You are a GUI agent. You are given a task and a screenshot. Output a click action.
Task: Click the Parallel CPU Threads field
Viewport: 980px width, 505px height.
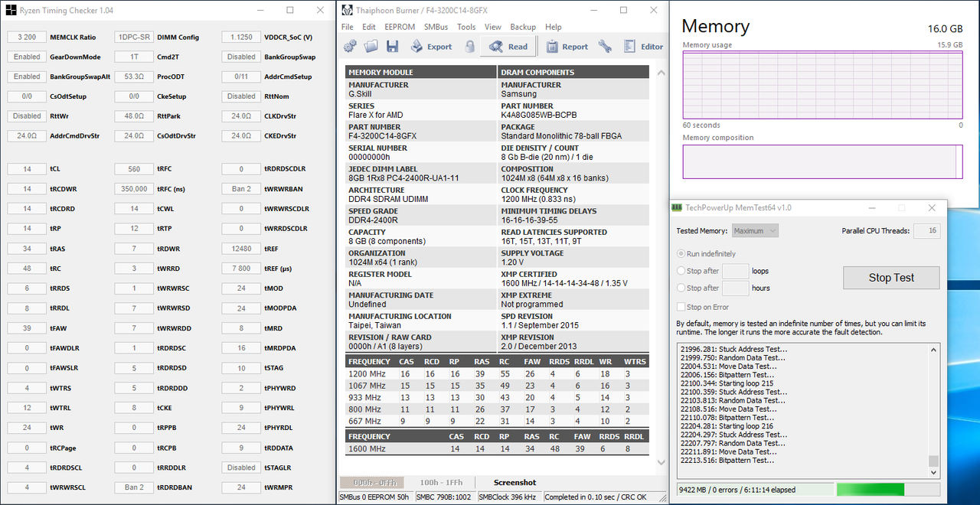click(x=926, y=230)
